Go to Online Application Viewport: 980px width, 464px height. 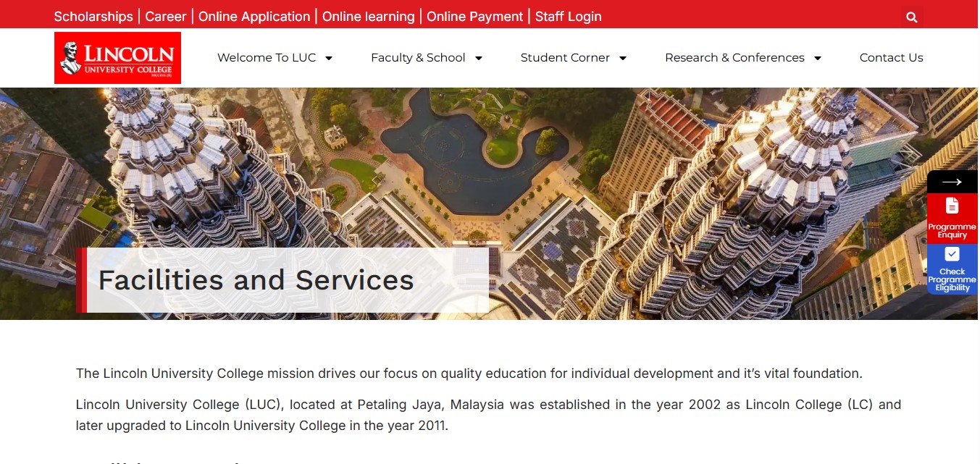(254, 16)
